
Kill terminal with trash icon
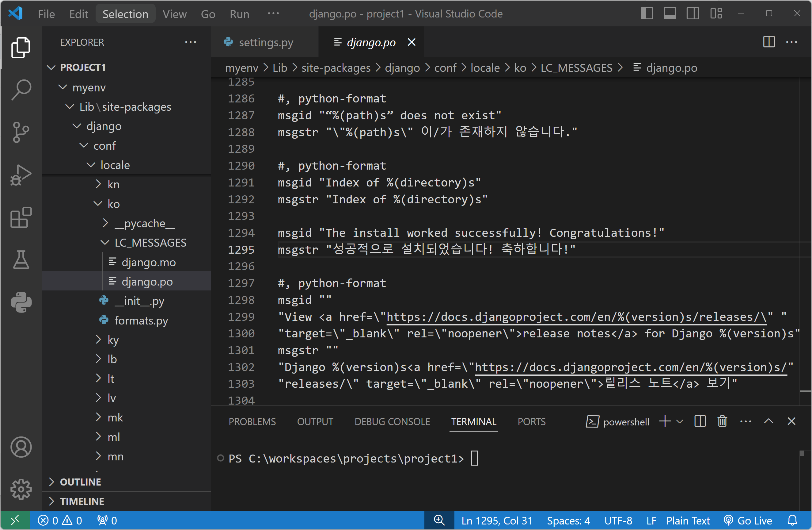tap(722, 421)
